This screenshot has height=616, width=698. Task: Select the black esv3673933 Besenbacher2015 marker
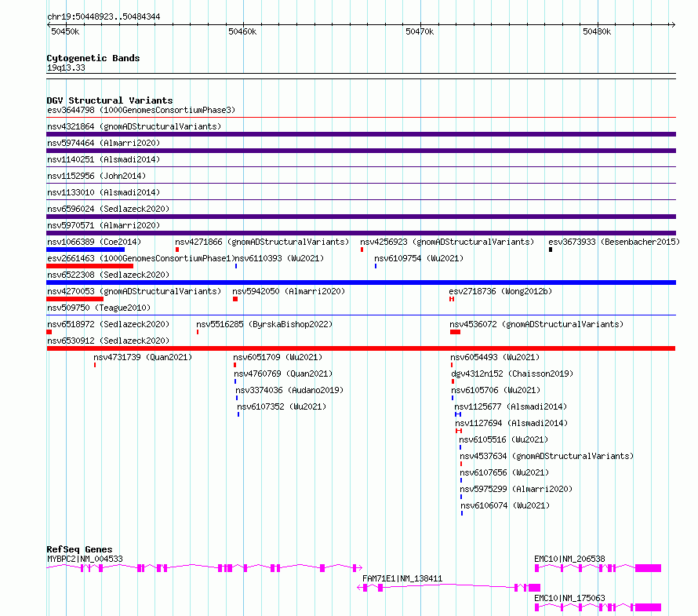click(x=551, y=250)
